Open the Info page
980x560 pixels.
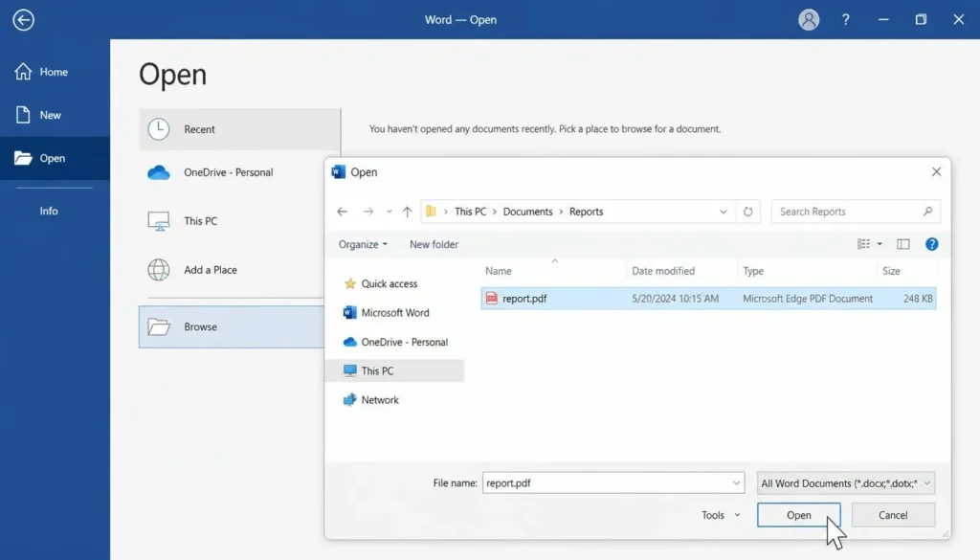(49, 211)
